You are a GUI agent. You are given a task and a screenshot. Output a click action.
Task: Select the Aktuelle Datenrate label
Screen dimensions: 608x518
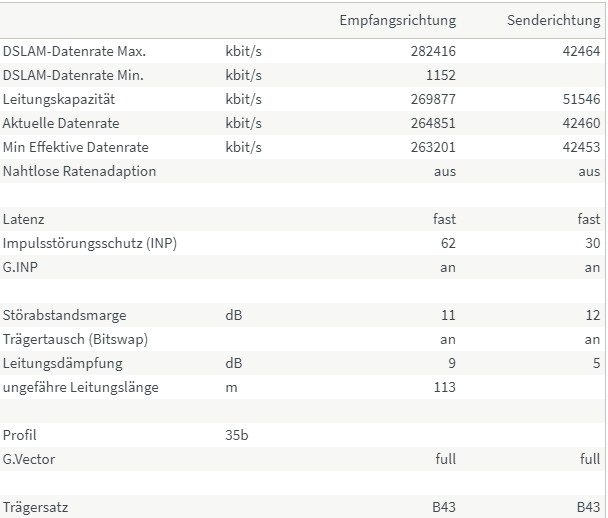(x=61, y=123)
